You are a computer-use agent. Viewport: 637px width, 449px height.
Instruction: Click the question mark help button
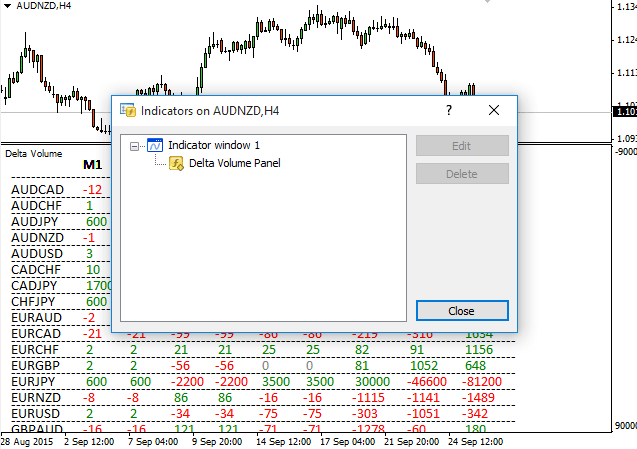click(x=449, y=110)
